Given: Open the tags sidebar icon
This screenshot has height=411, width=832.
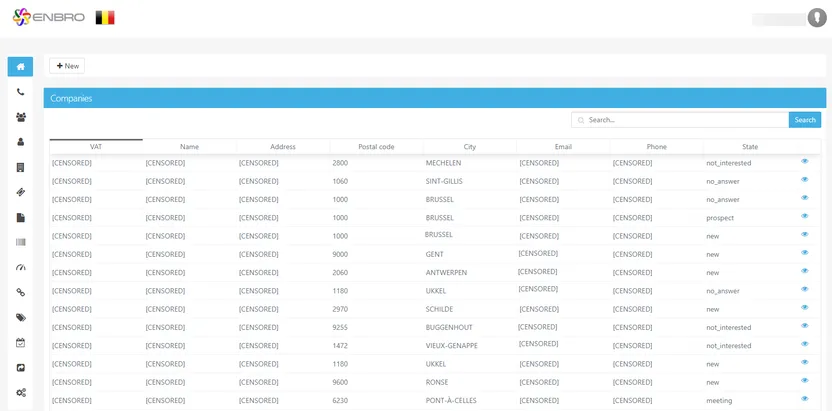Looking at the screenshot, I should (21, 318).
